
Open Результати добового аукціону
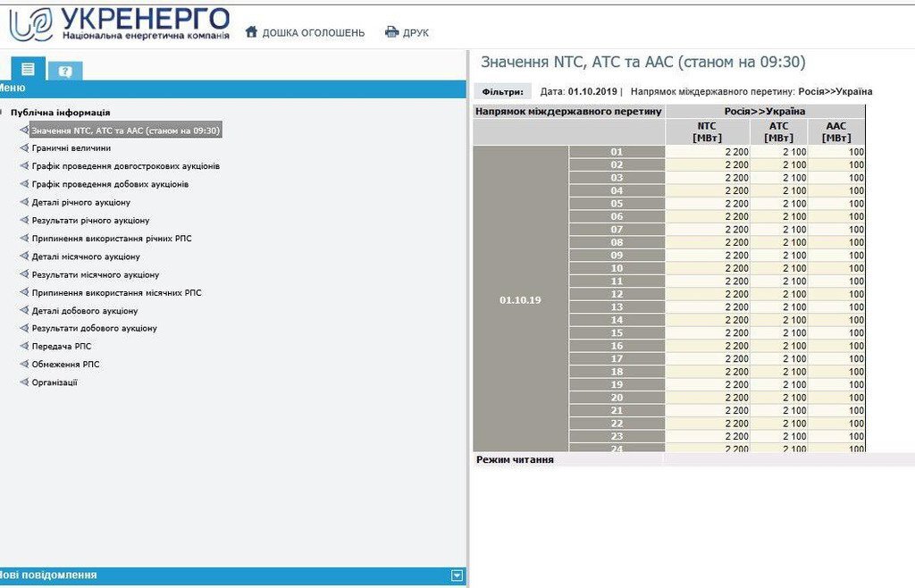[94, 329]
